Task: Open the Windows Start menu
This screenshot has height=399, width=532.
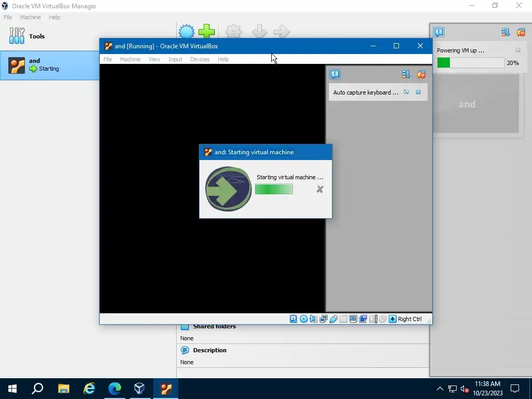Action: [12, 389]
